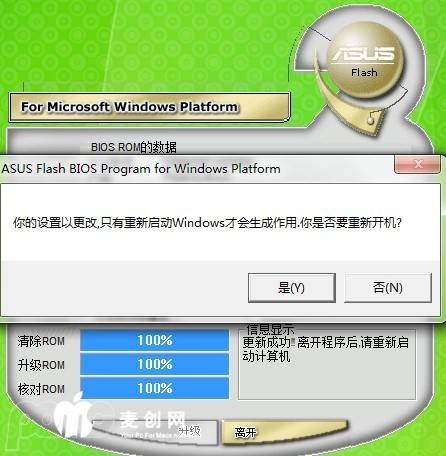The image size is (446, 456).
Task: Confirm restart with the 是(Y) button
Action: click(292, 288)
